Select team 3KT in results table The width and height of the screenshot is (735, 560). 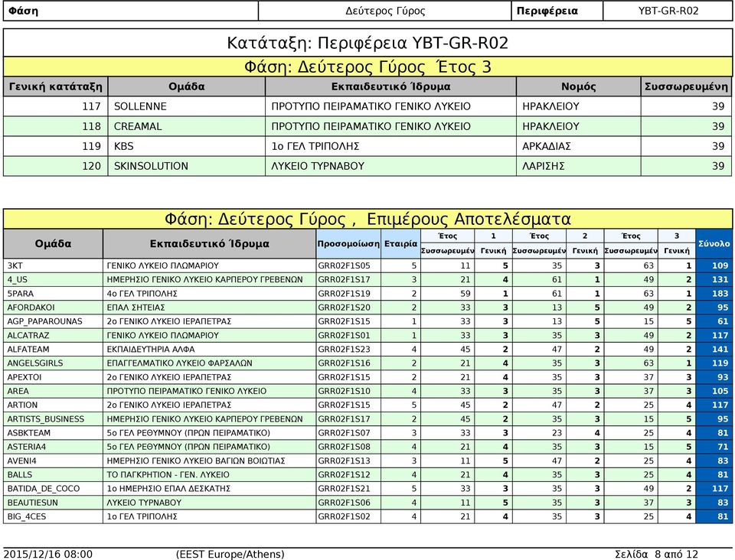pyautogui.click(x=15, y=266)
